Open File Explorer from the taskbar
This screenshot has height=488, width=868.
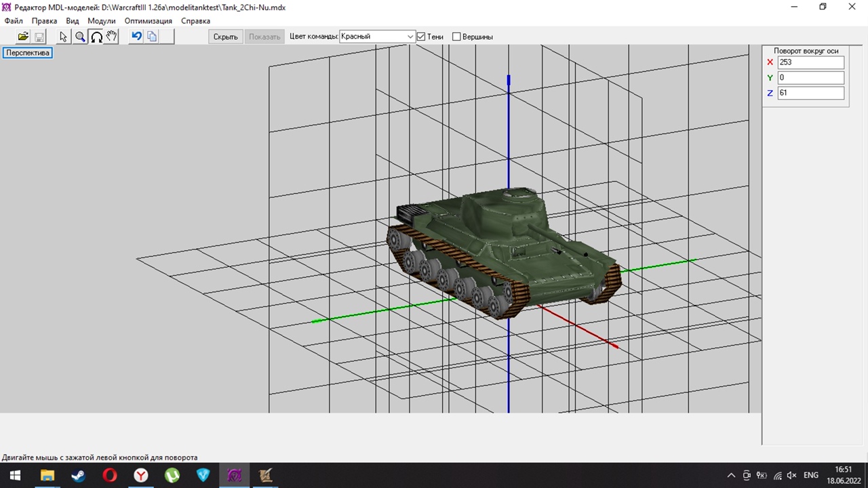47,475
